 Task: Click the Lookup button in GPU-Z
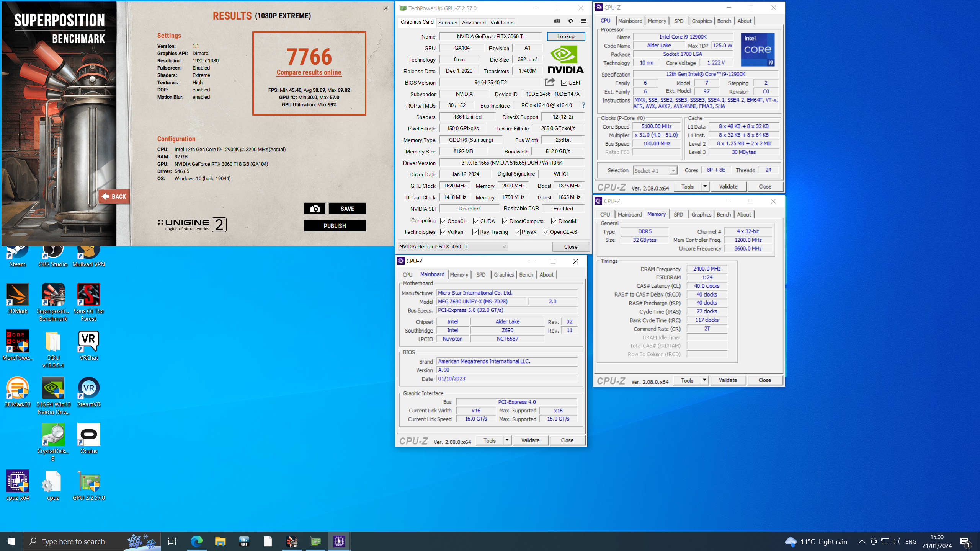tap(566, 36)
